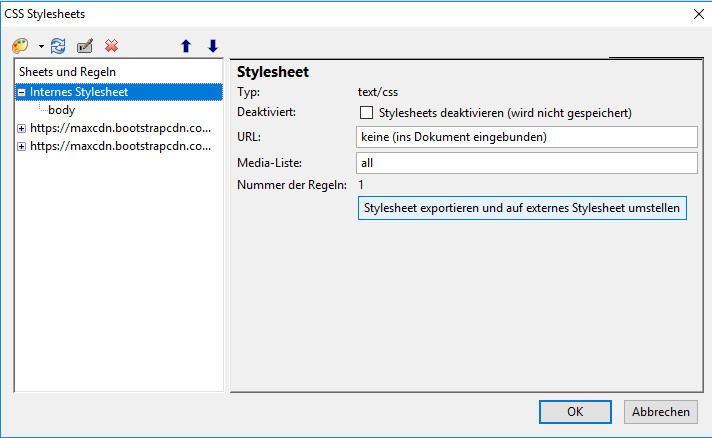Click the red X delete icon
This screenshot has height=438, width=712.
[x=112, y=46]
